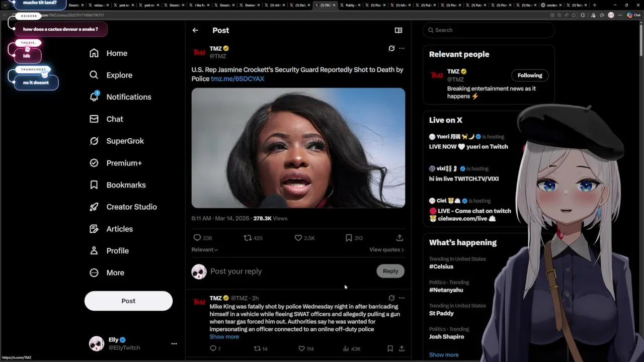Open three-dot menu on main TMZ post
Image resolution: width=644 pixels, height=362 pixels.
pos(401,48)
